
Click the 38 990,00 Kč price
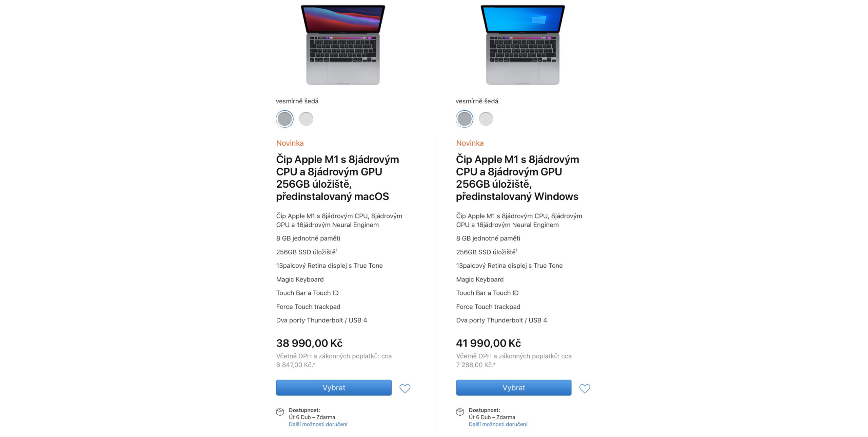click(309, 343)
